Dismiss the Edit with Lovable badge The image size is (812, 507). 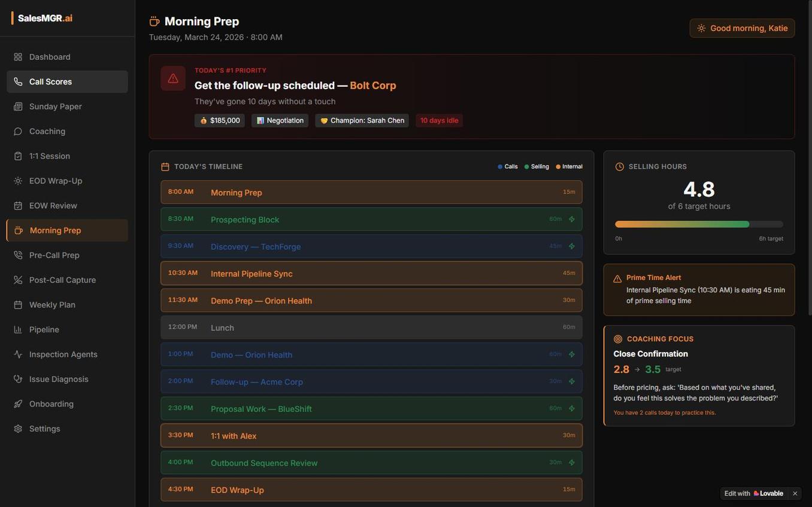tap(795, 494)
